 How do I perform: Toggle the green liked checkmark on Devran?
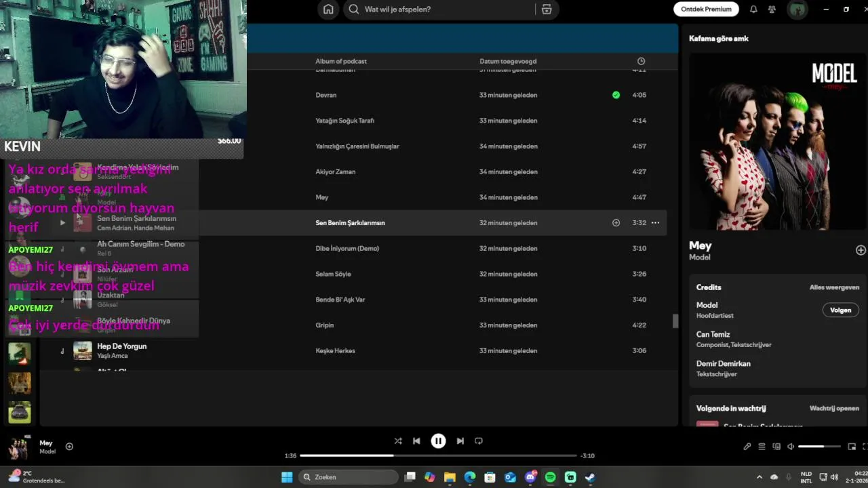pos(616,95)
